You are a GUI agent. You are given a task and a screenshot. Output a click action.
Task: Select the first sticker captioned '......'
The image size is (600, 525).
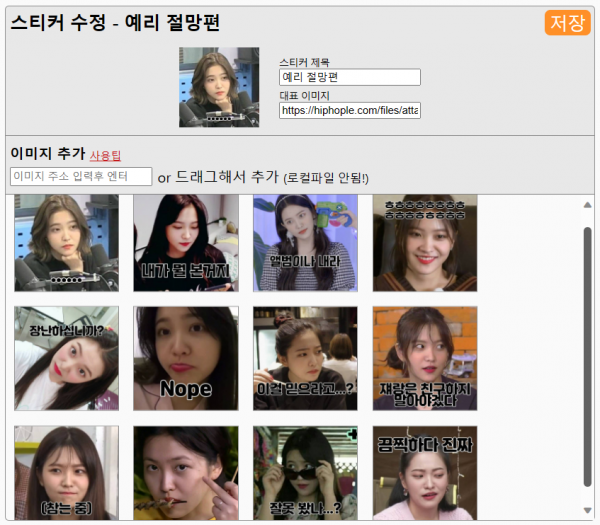pos(66,243)
